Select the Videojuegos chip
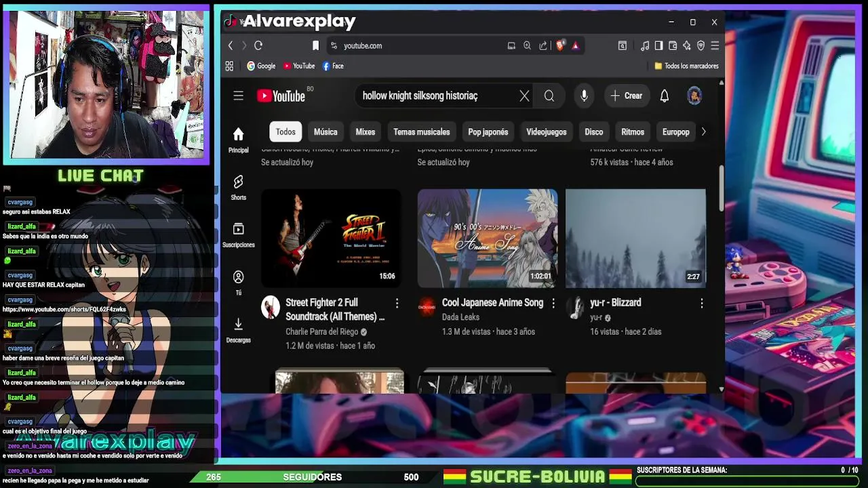The image size is (868, 488). coord(547,131)
